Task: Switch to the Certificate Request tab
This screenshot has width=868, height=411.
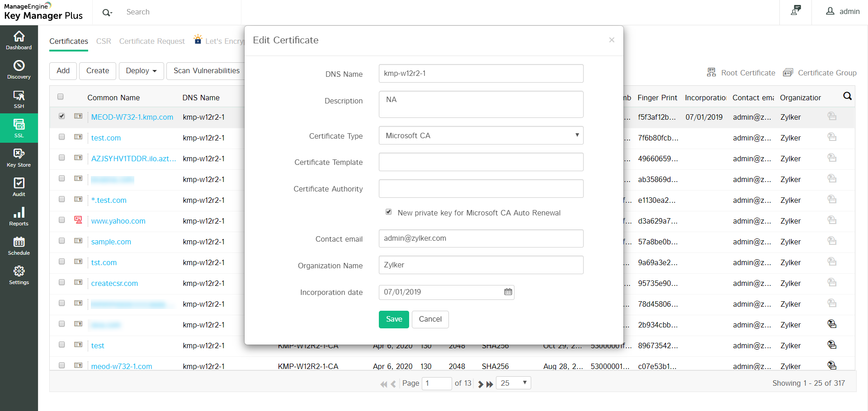Action: point(152,41)
